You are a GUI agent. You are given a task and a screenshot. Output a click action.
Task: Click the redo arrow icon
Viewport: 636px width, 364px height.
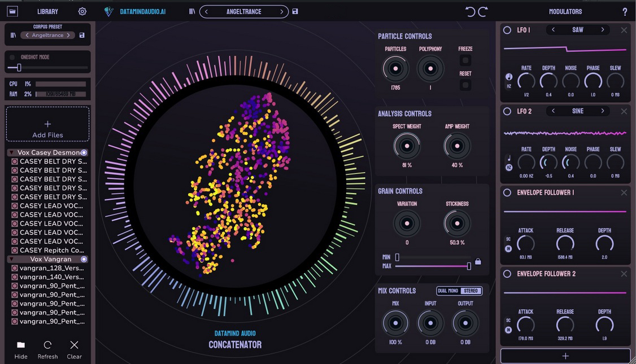(483, 11)
